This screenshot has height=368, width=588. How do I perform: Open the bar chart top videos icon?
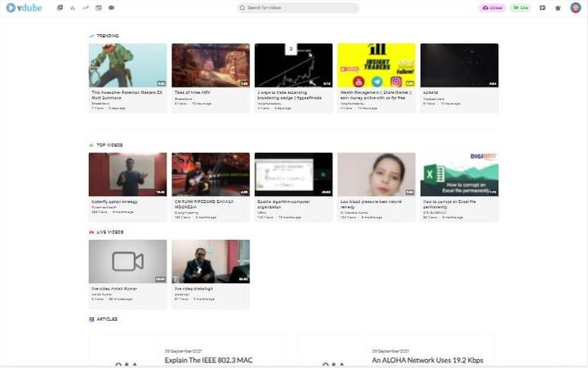(x=73, y=8)
